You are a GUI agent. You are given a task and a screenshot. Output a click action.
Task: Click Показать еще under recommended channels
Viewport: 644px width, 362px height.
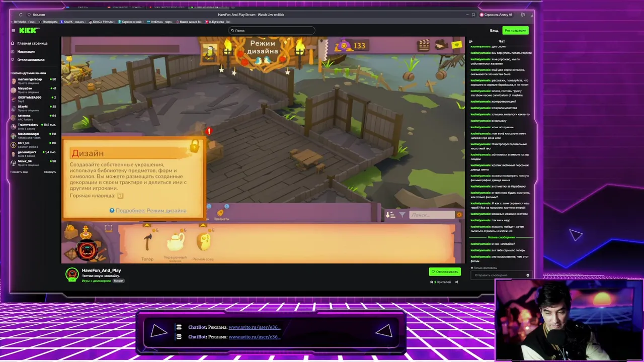(19, 172)
